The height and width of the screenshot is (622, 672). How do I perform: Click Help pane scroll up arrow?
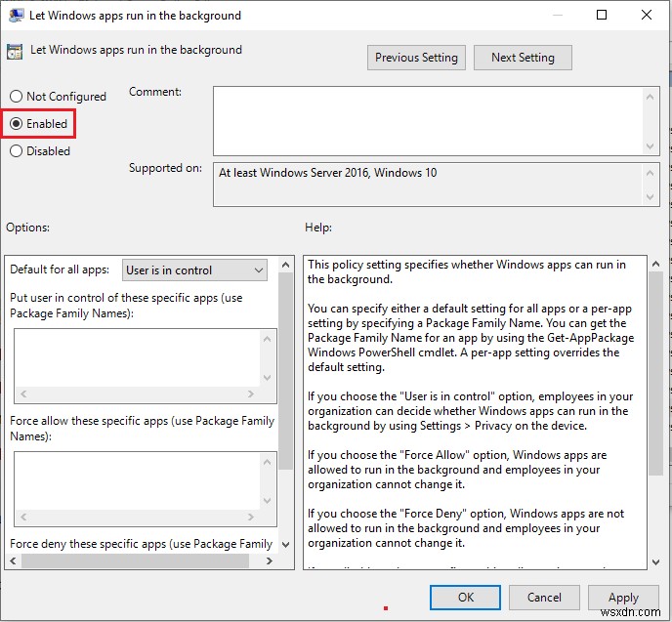[x=655, y=264]
